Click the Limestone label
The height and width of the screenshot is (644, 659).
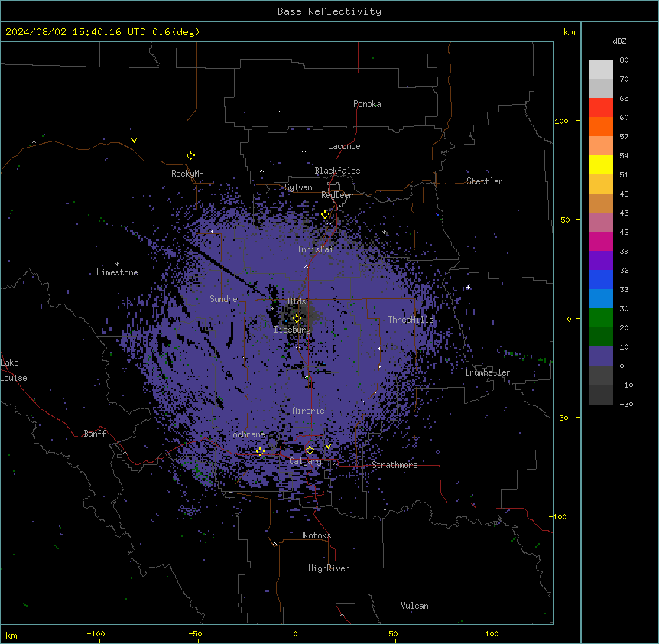point(117,272)
